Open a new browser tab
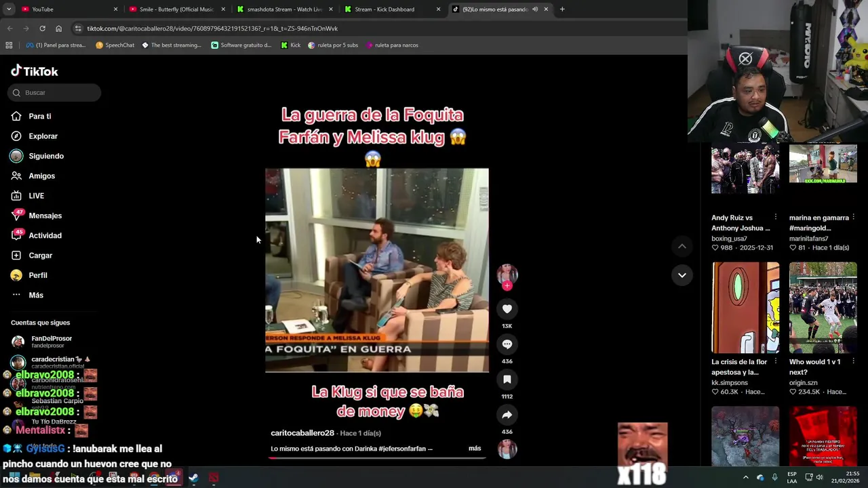Viewport: 868px width, 488px height. tap(562, 9)
